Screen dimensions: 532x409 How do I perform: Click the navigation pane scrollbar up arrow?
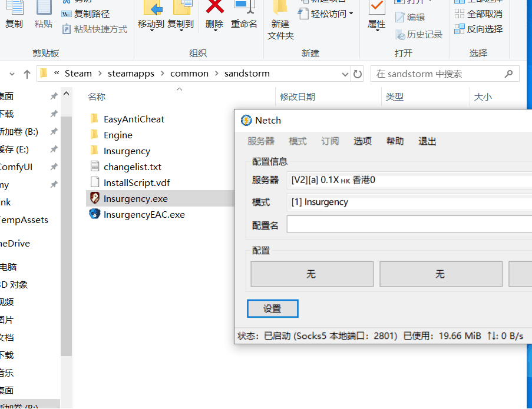pos(67,94)
